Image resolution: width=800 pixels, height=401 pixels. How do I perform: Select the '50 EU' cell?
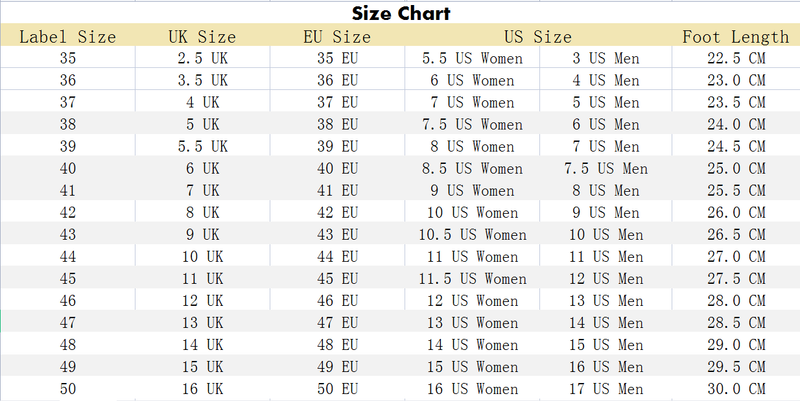coord(337,388)
